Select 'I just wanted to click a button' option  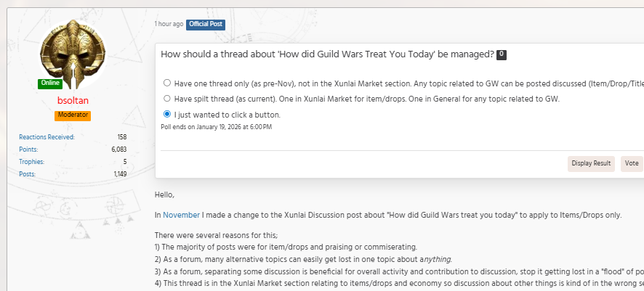(167, 115)
